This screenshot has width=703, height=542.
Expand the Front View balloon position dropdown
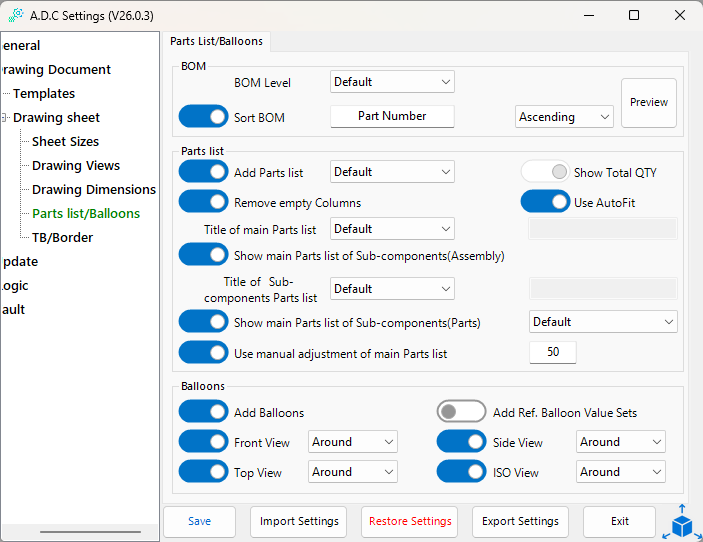(x=353, y=442)
